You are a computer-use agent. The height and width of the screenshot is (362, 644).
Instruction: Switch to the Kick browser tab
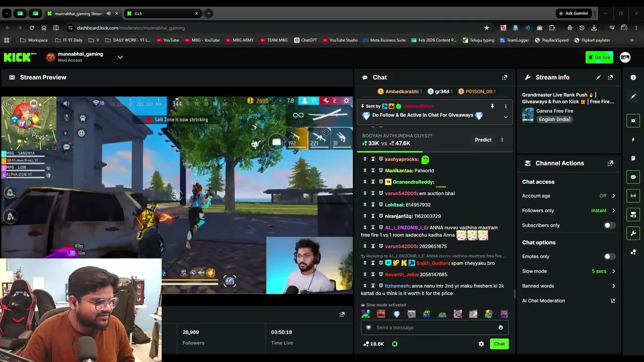point(162,14)
